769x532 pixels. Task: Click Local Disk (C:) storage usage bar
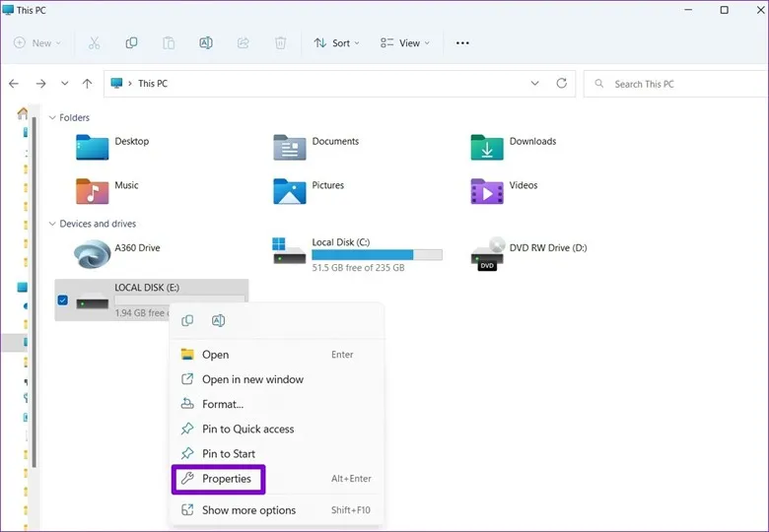point(377,255)
